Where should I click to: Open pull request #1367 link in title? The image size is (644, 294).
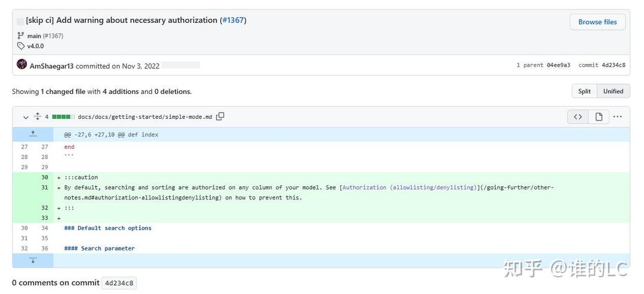coord(233,20)
